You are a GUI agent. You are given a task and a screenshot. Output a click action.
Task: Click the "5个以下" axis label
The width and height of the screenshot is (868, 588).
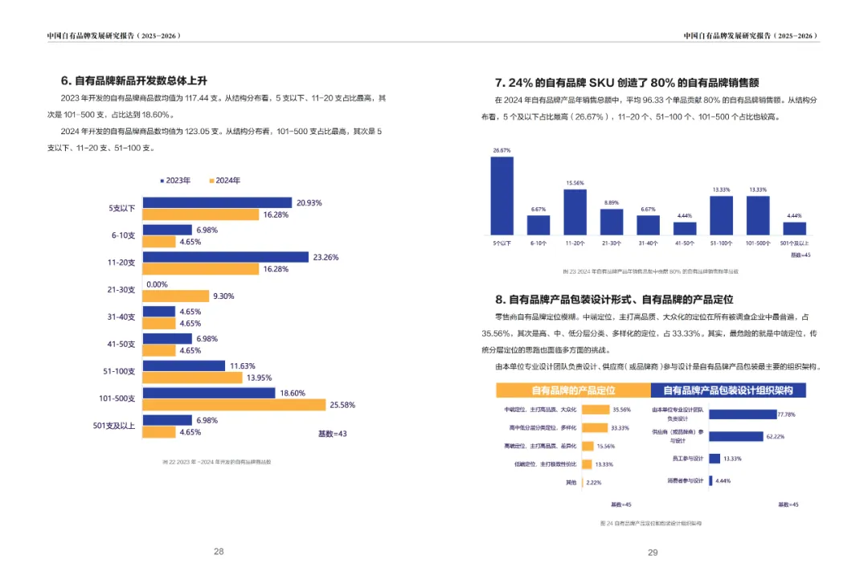[502, 243]
